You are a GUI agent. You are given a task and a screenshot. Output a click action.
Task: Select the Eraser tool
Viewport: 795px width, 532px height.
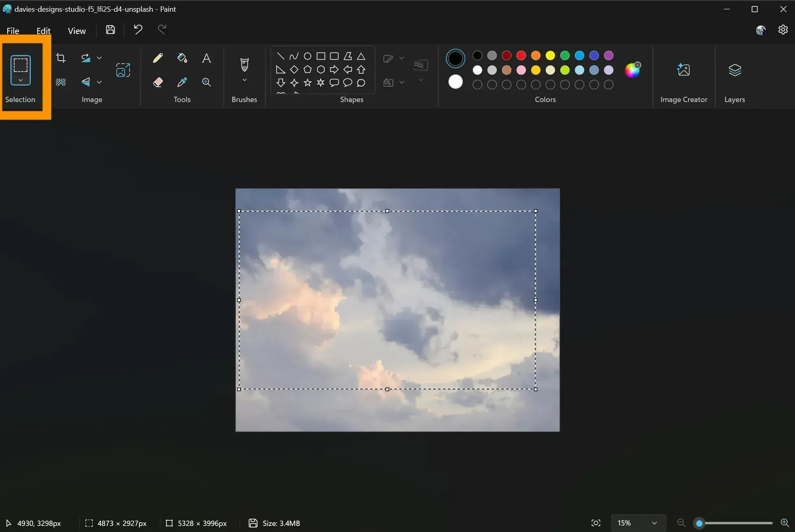point(158,82)
